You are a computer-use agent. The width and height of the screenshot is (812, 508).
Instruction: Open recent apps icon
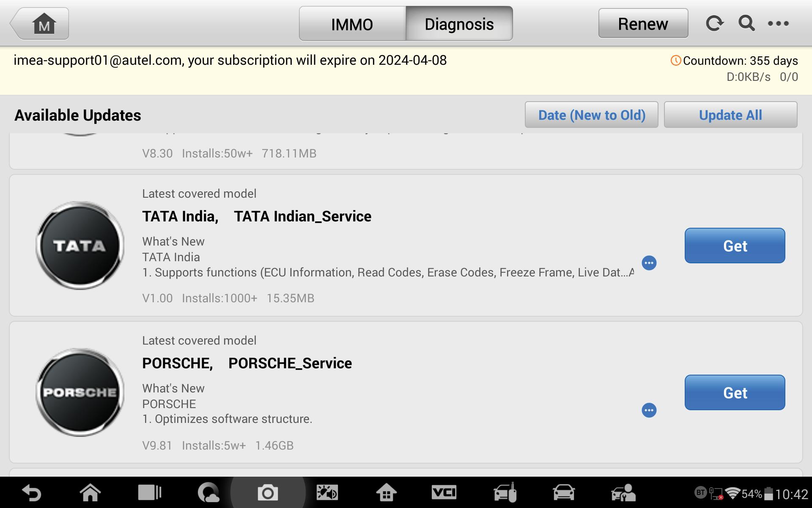tap(150, 493)
